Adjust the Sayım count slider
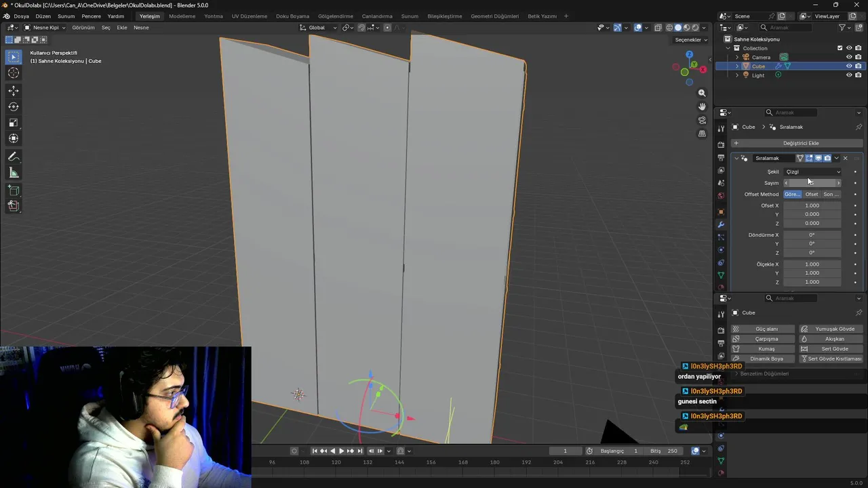This screenshot has height=488, width=868. tap(812, 183)
